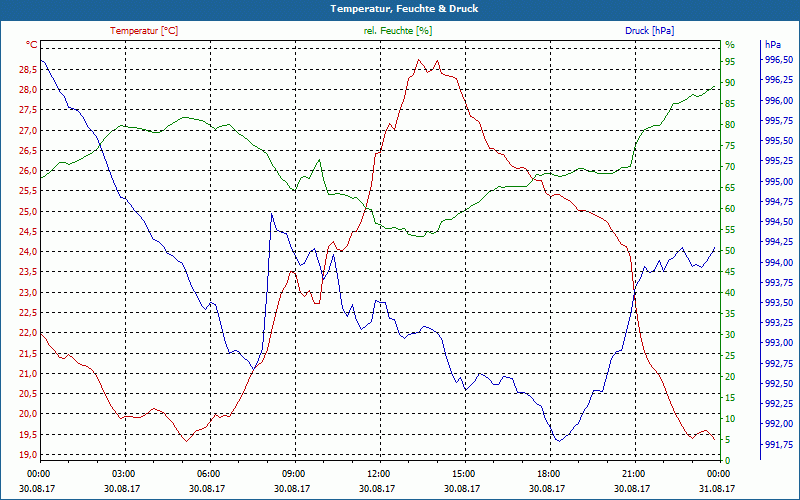Click the green '%' unit label on the humidity axis
The width and height of the screenshot is (800, 500).
click(x=730, y=45)
